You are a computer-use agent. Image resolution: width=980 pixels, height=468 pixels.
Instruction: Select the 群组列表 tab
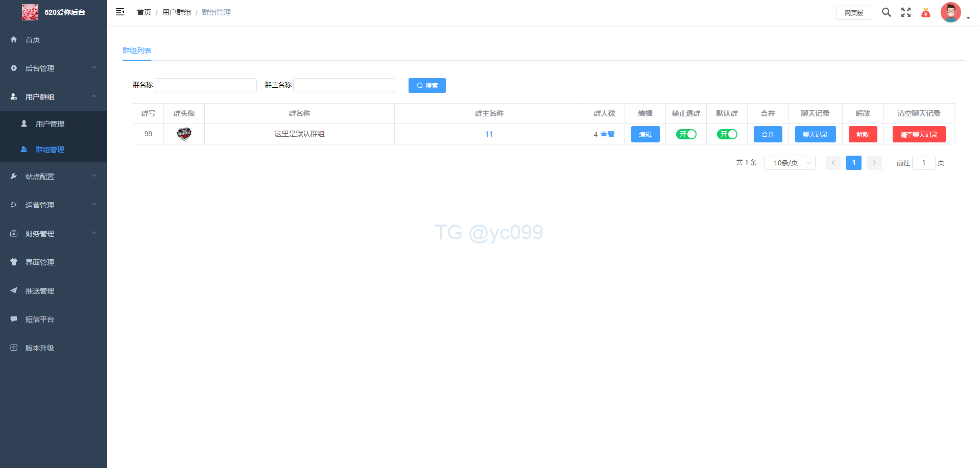[137, 51]
